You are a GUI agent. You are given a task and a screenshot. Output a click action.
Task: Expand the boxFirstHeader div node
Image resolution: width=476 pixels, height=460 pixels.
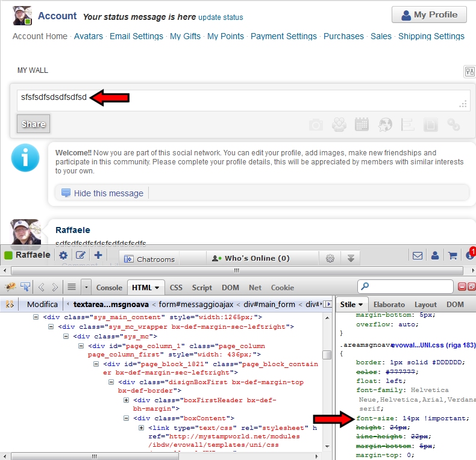pyautogui.click(x=127, y=400)
